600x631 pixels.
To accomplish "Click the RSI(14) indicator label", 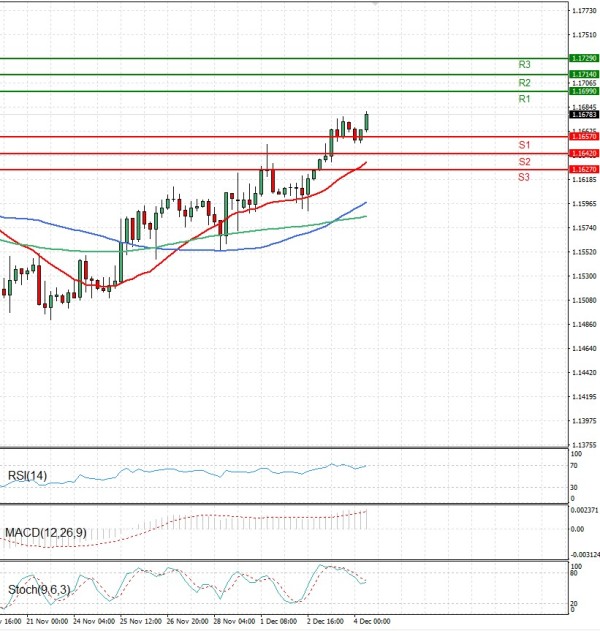I will tap(25, 475).
